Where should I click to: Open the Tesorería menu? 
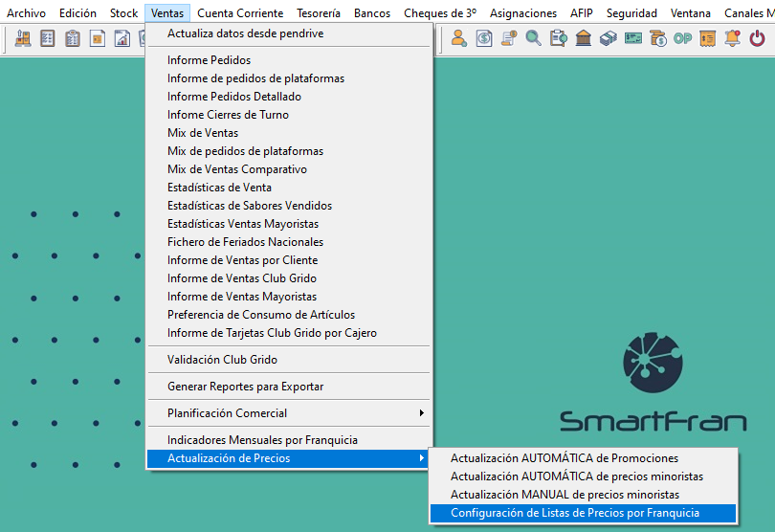pos(319,13)
